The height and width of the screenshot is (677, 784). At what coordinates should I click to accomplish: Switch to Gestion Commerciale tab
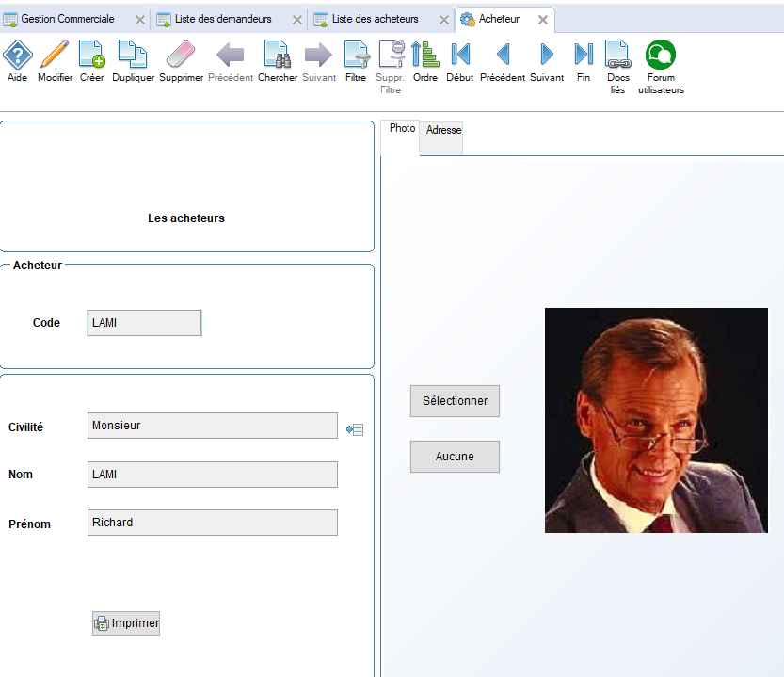click(x=68, y=19)
